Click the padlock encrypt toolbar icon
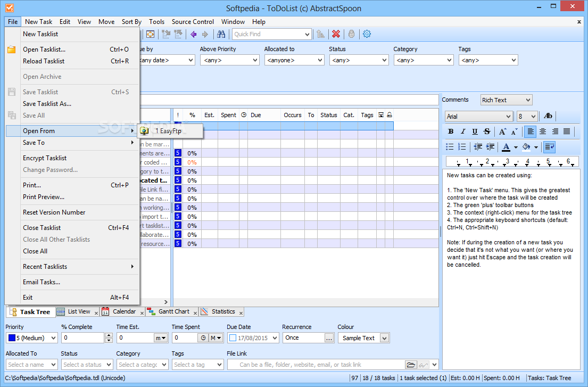This screenshot has width=588, height=387. (x=351, y=34)
